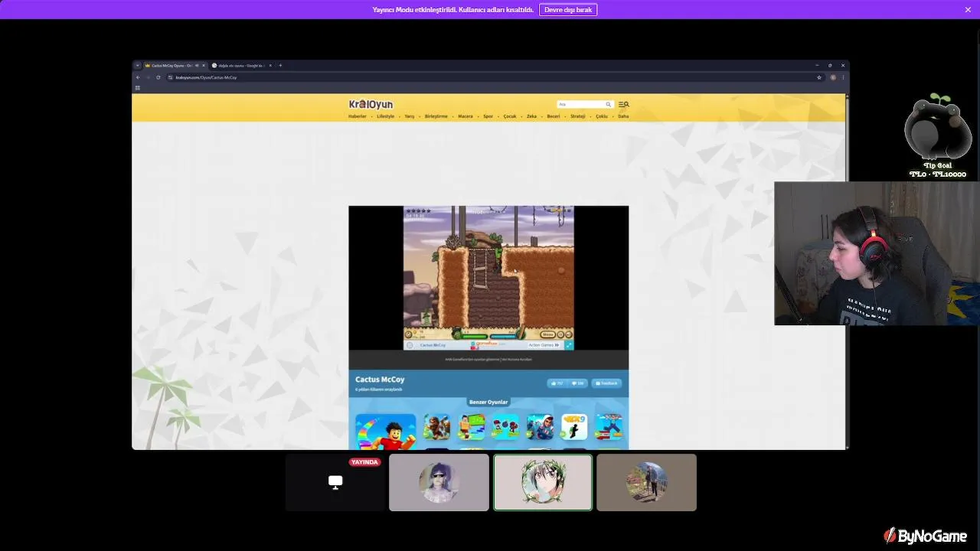Open the blue superhero game thumbnail
The height and width of the screenshot is (551, 980).
pos(540,427)
